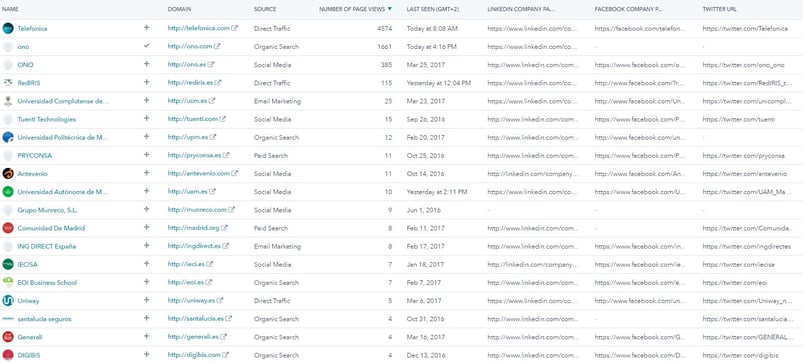Sort by the Source column header

[x=265, y=9]
